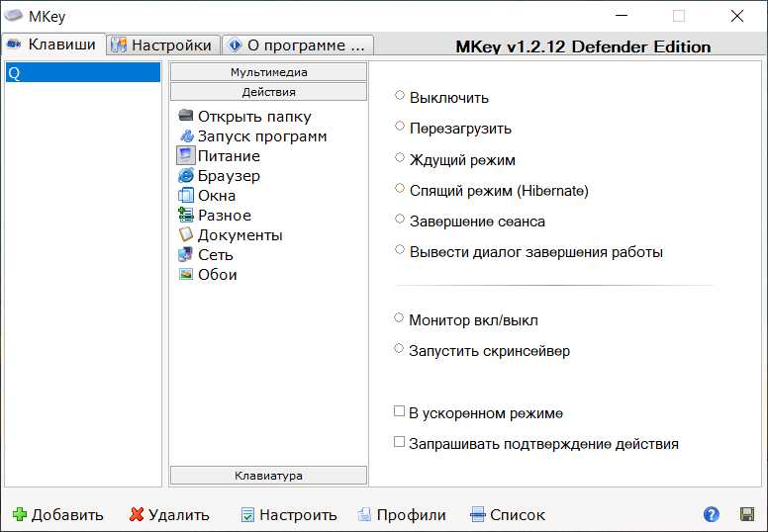Choose Питание action label

pyautogui.click(x=229, y=156)
